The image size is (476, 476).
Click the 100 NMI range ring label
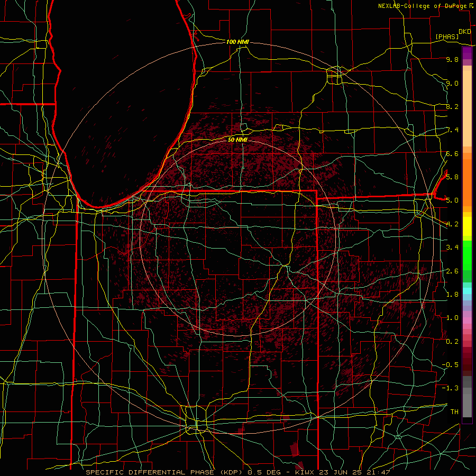coord(237,42)
